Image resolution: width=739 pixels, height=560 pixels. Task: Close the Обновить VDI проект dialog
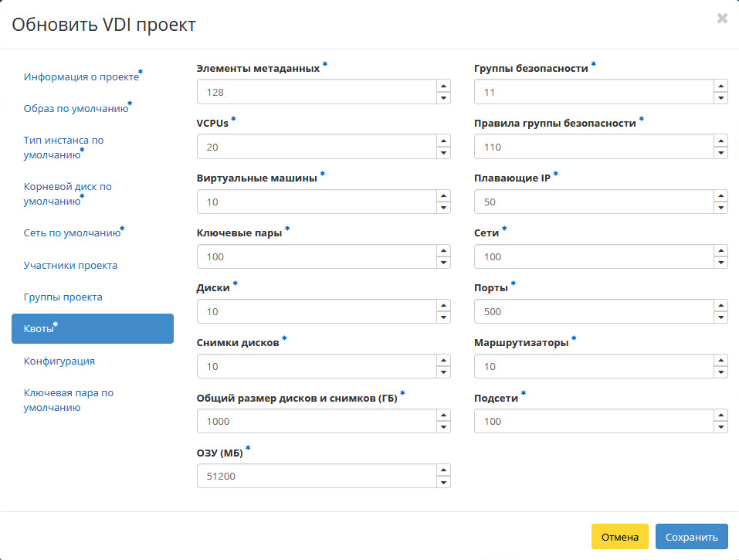[x=722, y=19]
